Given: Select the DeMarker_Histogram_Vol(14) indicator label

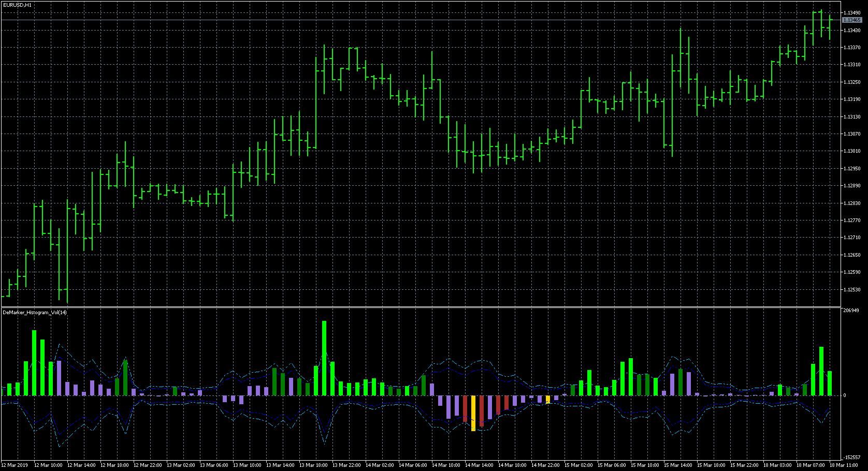Looking at the screenshot, I should pyautogui.click(x=35, y=312).
